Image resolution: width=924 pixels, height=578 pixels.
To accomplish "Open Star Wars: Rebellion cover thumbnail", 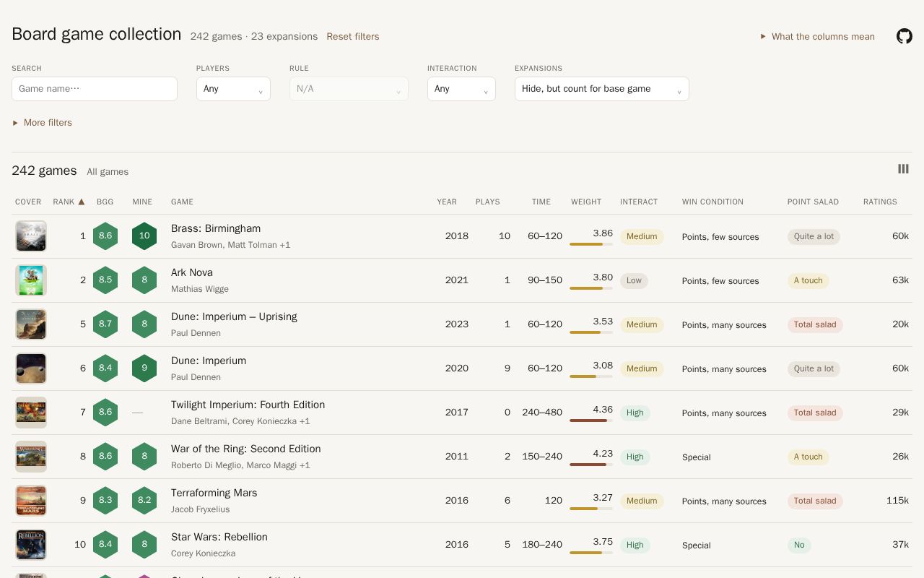I will tap(31, 545).
